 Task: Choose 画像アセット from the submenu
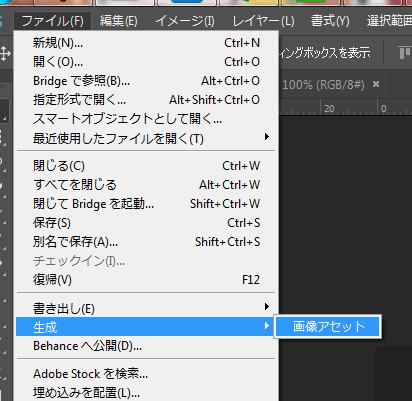click(x=328, y=326)
